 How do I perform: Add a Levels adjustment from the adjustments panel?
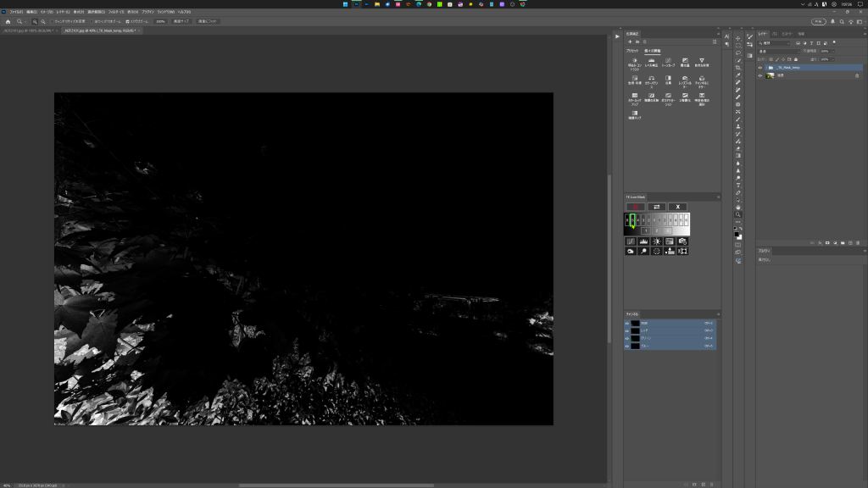pyautogui.click(x=651, y=62)
